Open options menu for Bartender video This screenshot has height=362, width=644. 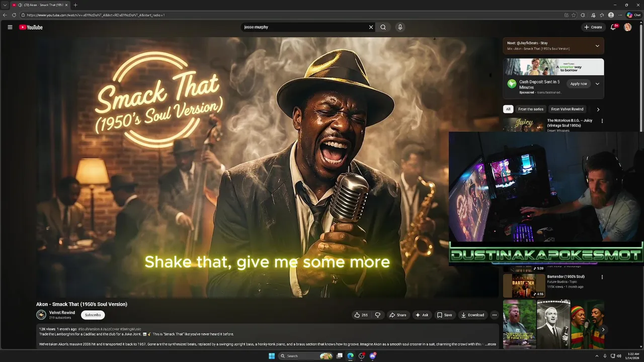(602, 277)
